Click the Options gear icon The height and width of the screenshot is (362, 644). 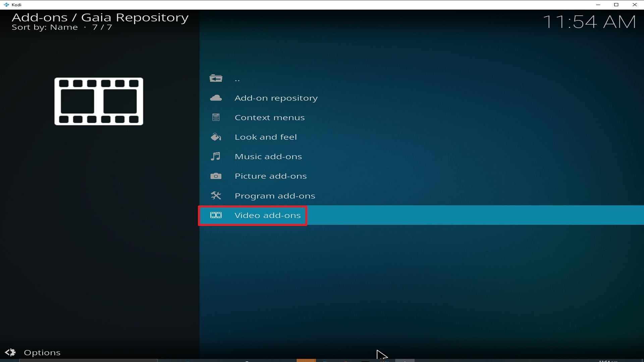coord(10,352)
